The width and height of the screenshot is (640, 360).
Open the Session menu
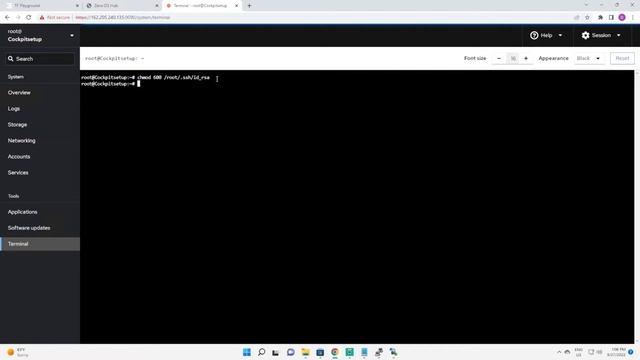tap(601, 36)
